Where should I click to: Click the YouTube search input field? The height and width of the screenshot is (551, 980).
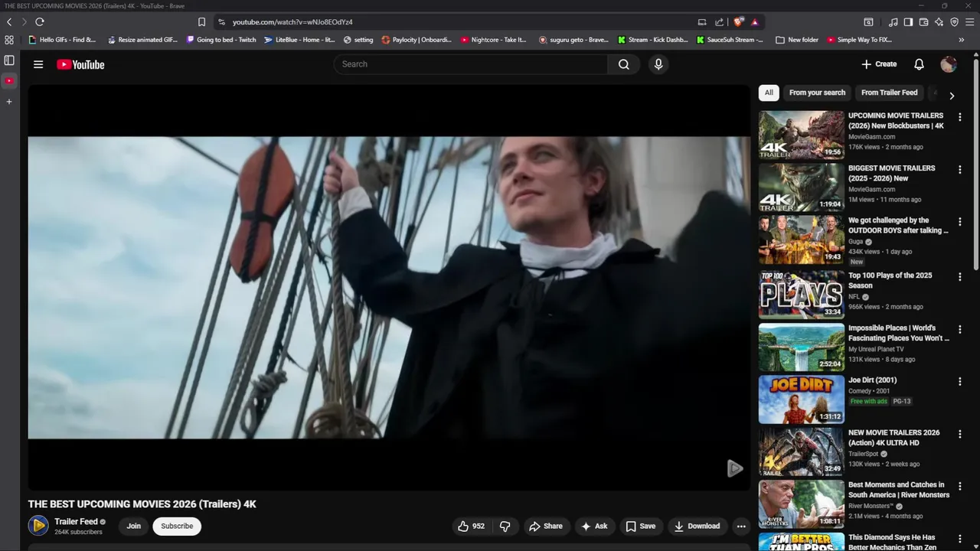coord(471,64)
